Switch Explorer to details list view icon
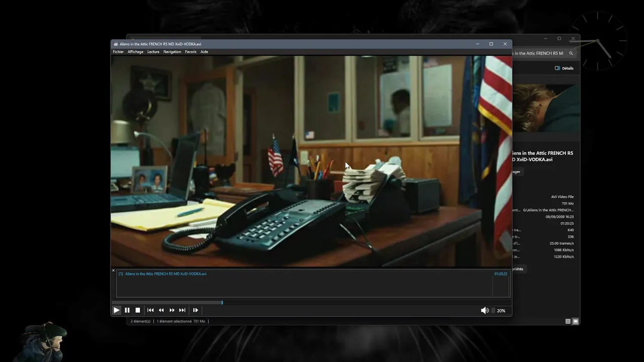The width and height of the screenshot is (644, 362). (x=568, y=321)
